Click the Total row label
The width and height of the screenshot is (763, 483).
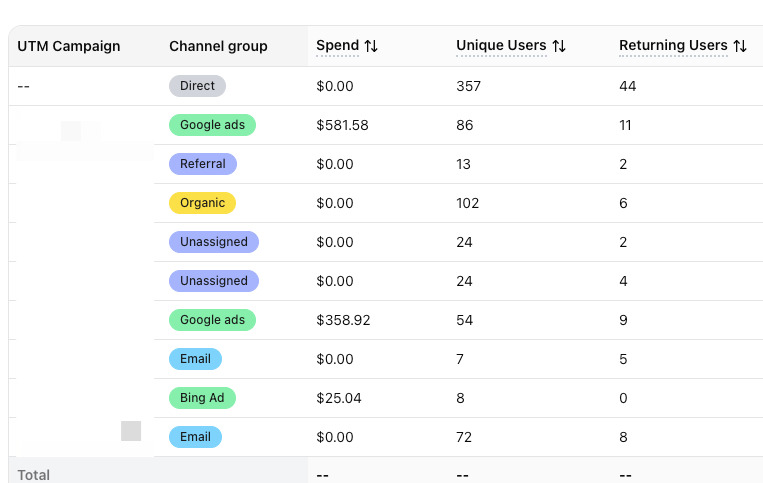(34, 475)
